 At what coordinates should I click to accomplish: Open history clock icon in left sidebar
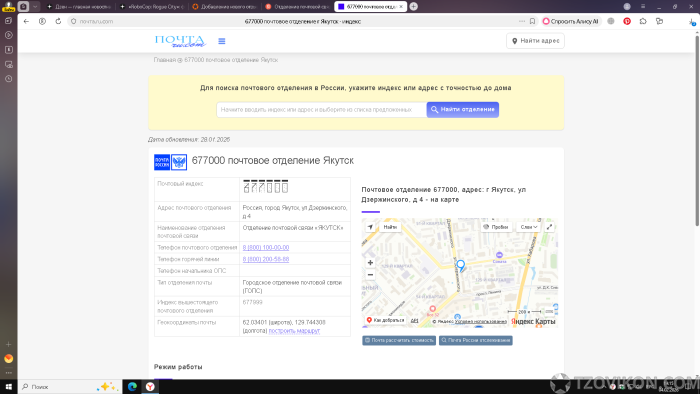click(x=8, y=79)
